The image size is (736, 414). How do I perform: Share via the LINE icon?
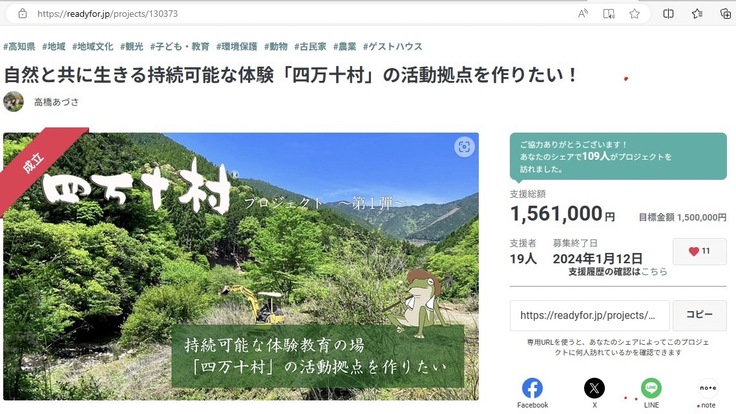point(651,388)
